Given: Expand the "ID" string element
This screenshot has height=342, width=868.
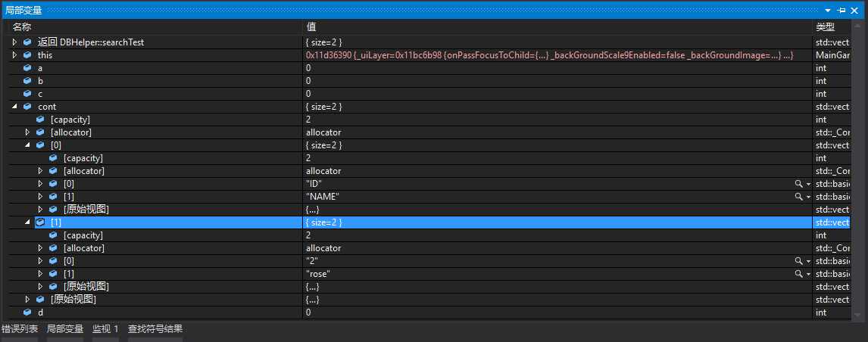Looking at the screenshot, I should (x=40, y=184).
